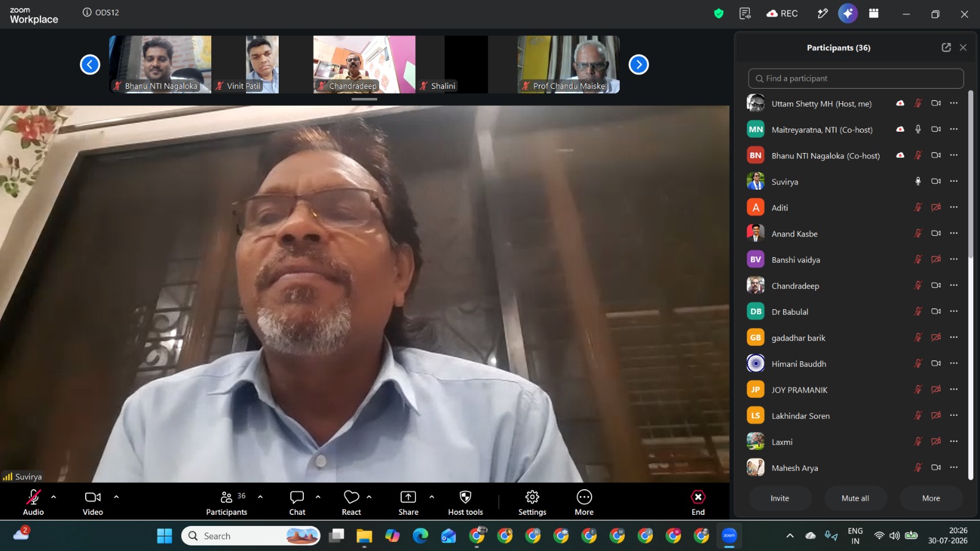Open the AI Companion sparkle icon
Image resolution: width=980 pixels, height=551 pixels.
[848, 13]
